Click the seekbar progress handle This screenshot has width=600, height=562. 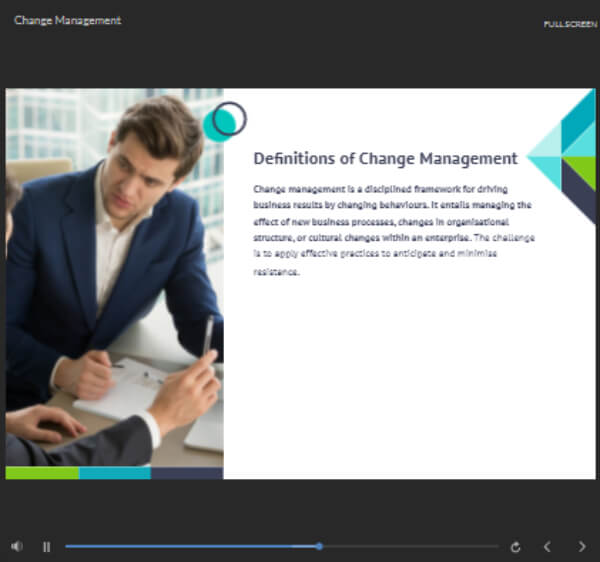click(x=319, y=546)
